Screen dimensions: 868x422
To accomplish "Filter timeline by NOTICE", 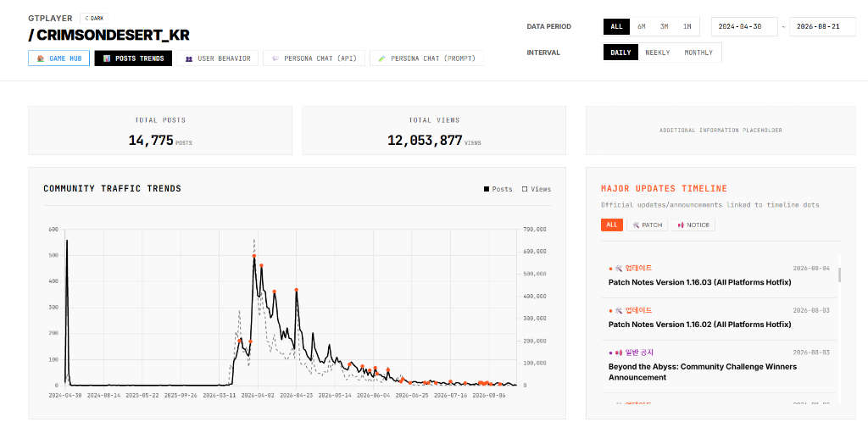I will tap(693, 225).
